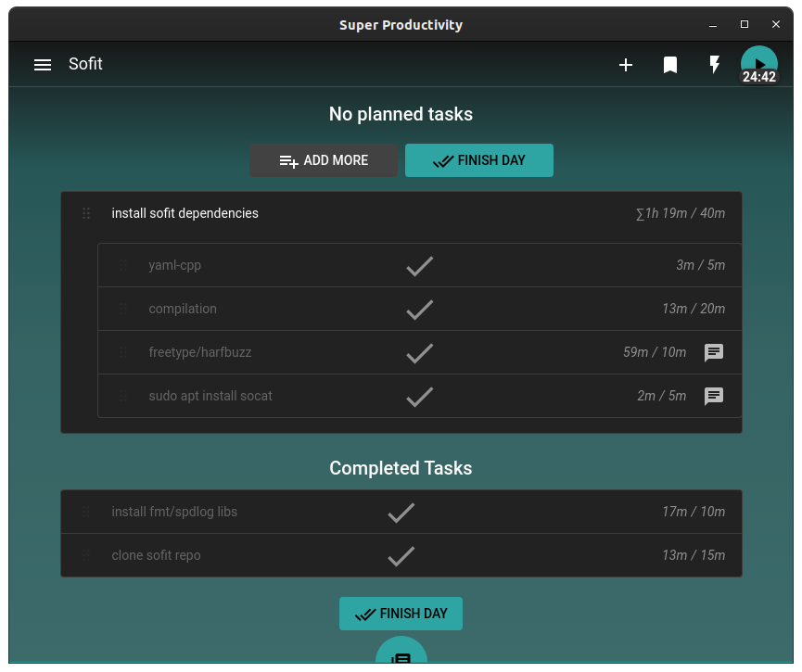Click the round notes button at bottom
The height and width of the screenshot is (672, 802).
tap(401, 651)
